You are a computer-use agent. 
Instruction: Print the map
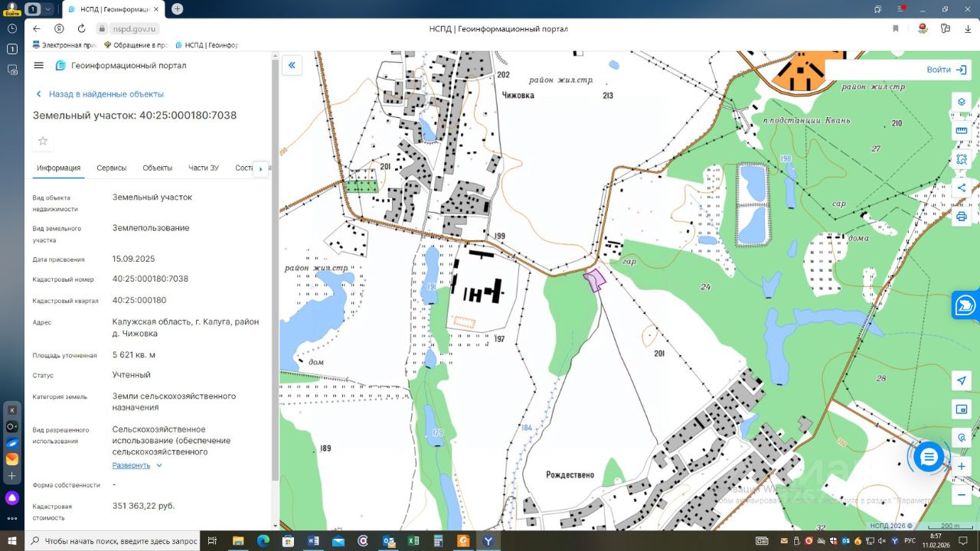tap(962, 217)
